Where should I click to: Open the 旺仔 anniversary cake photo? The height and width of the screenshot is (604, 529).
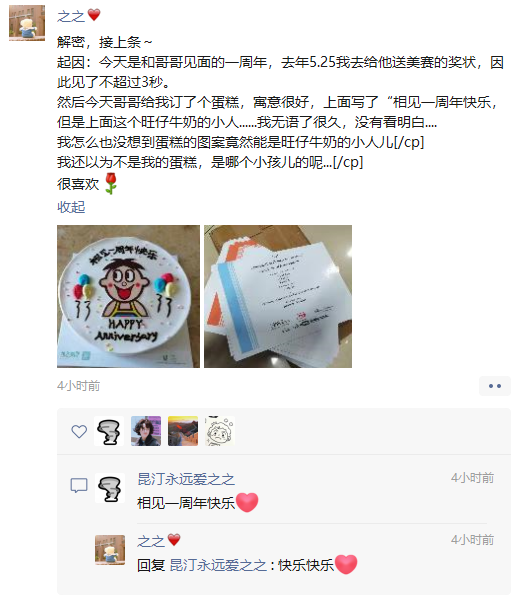(128, 296)
